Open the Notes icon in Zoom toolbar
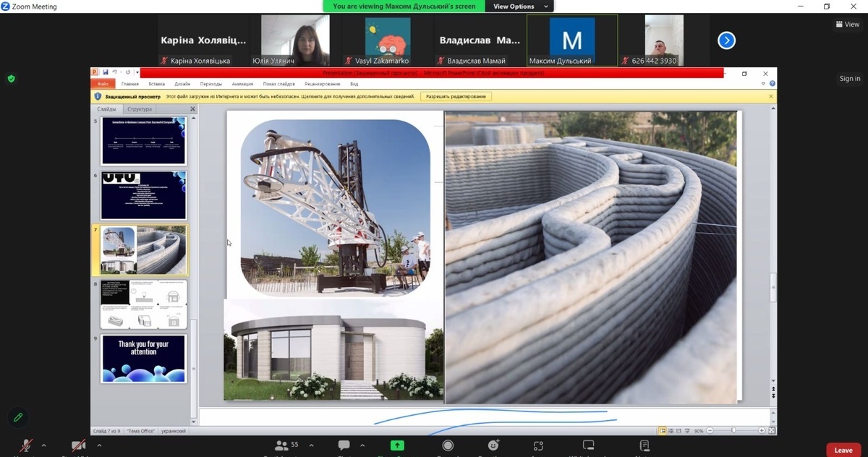This screenshot has height=457, width=868. pyautogui.click(x=644, y=445)
